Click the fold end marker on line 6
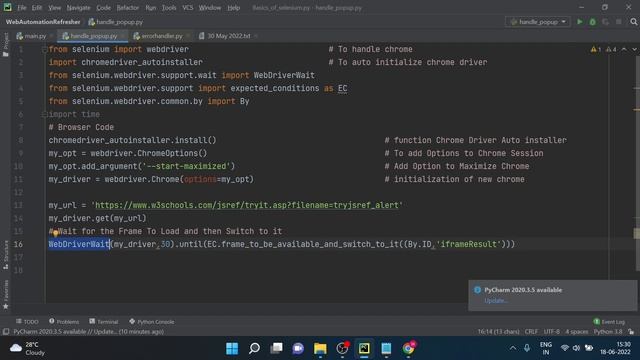This screenshot has height=360, width=640. (x=44, y=115)
